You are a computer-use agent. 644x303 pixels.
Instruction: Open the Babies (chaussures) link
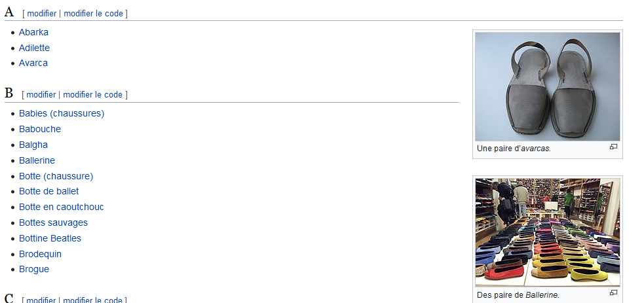click(62, 114)
